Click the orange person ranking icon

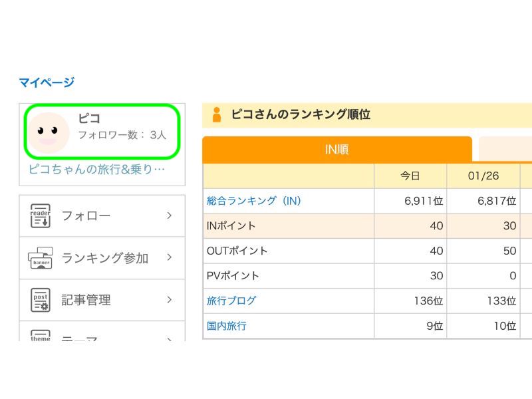coord(216,114)
